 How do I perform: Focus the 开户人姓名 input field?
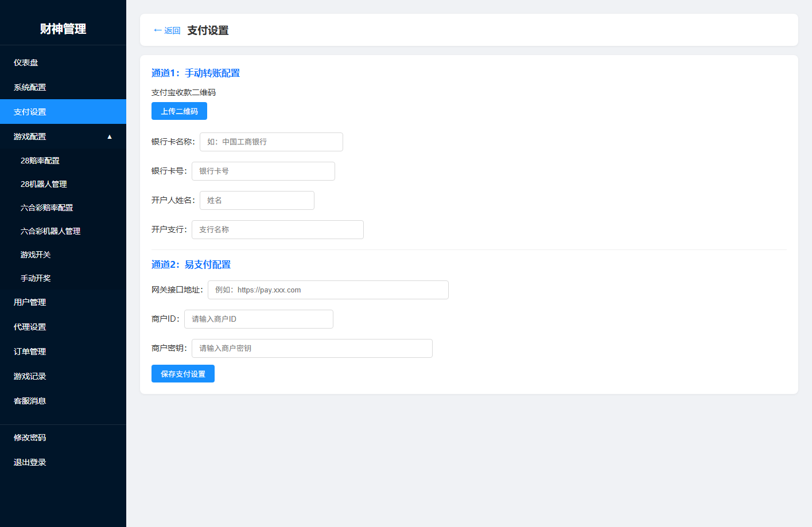click(257, 201)
